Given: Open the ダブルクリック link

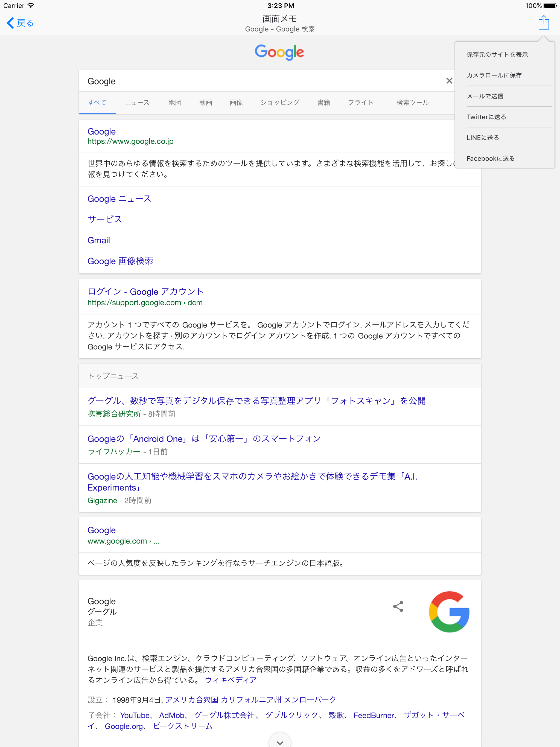Looking at the screenshot, I should [291, 715].
